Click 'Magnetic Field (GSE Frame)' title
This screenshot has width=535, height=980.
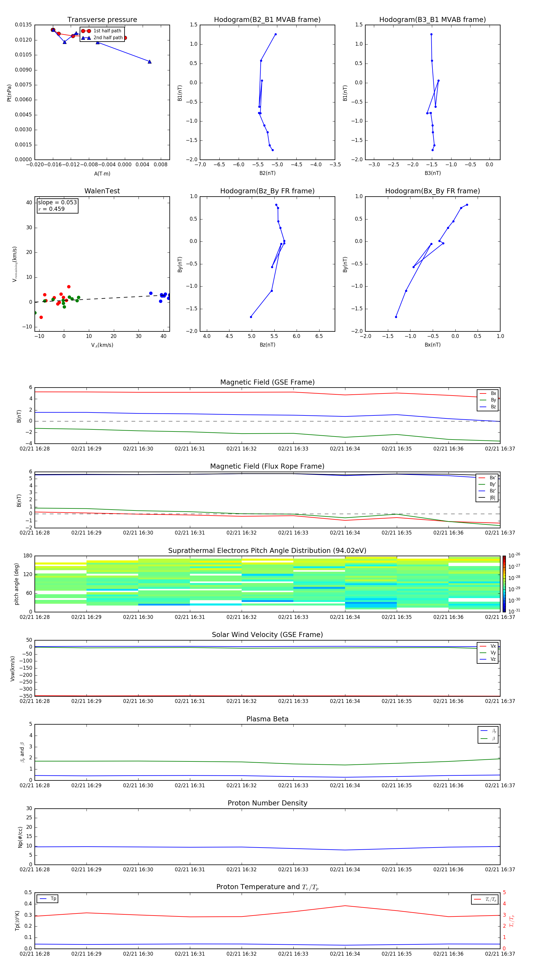pos(267,382)
